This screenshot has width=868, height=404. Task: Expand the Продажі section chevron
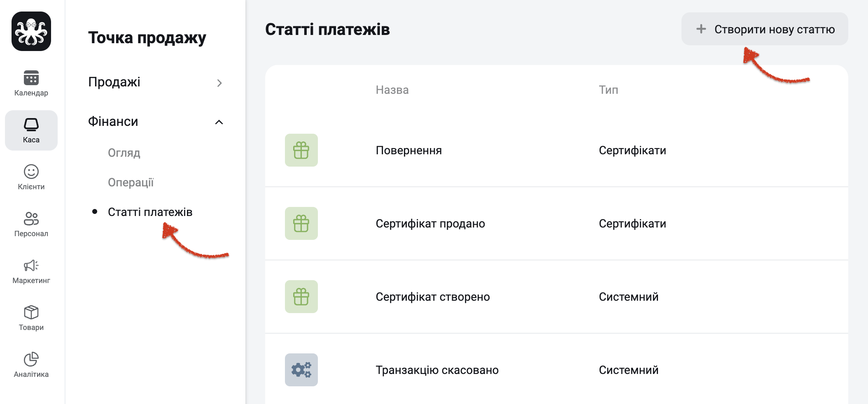219,83
